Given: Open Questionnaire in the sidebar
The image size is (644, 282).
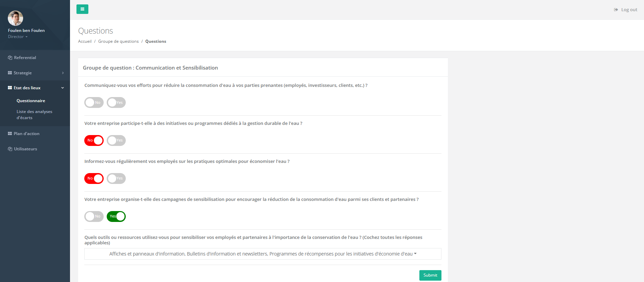Looking at the screenshot, I should pos(31,101).
